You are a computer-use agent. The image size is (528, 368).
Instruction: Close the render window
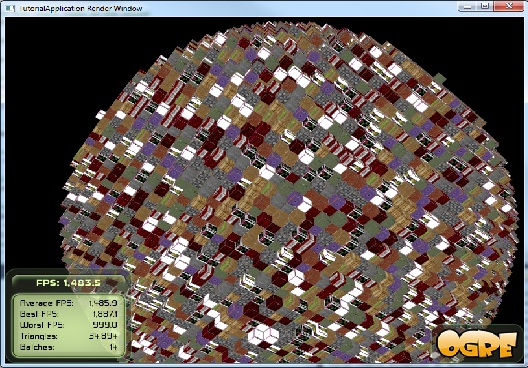508,6
